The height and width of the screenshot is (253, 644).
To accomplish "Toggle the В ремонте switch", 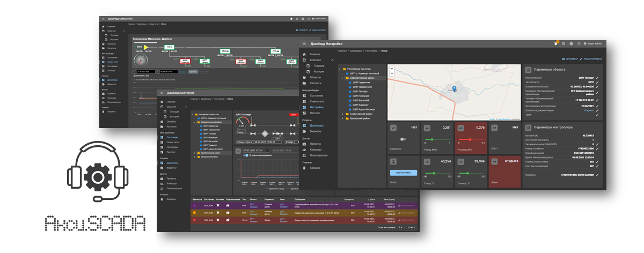I will tap(403, 139).
